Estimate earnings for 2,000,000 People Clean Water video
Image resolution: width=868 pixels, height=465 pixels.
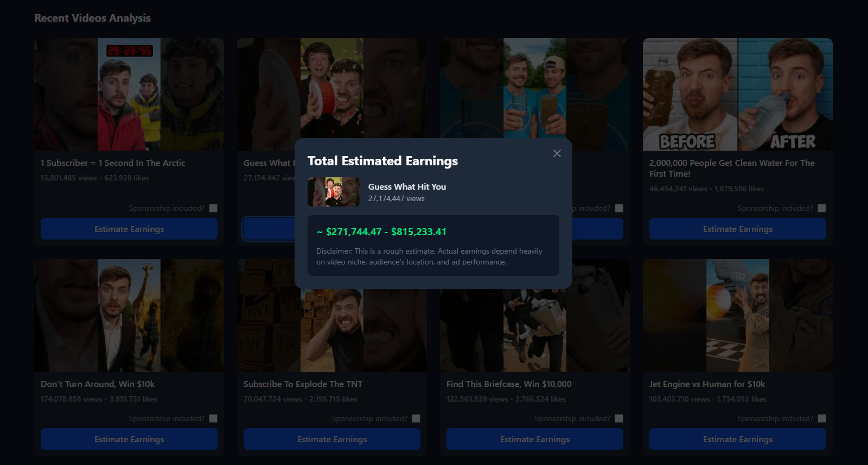point(738,229)
